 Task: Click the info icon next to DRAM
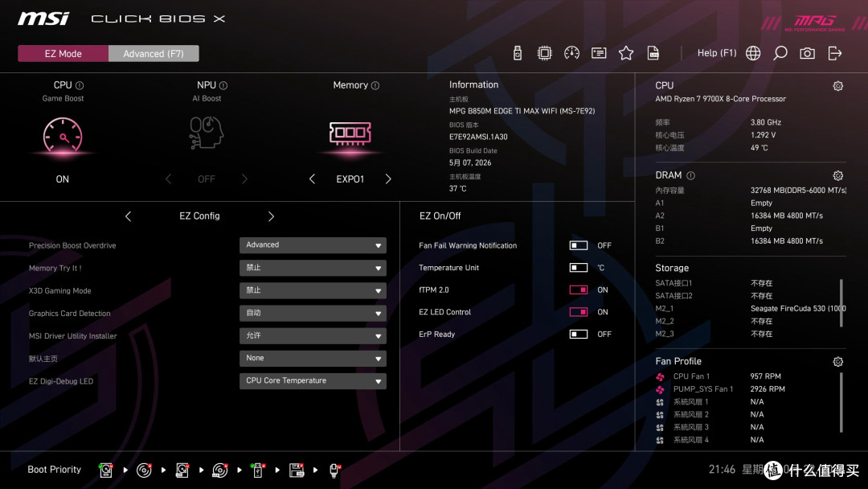click(691, 175)
